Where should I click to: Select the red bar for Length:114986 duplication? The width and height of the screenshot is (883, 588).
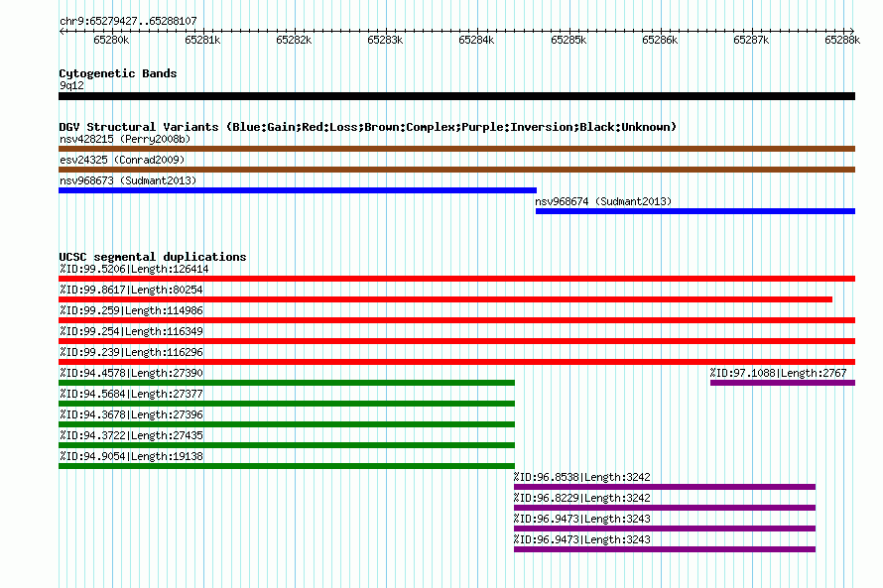(x=456, y=320)
